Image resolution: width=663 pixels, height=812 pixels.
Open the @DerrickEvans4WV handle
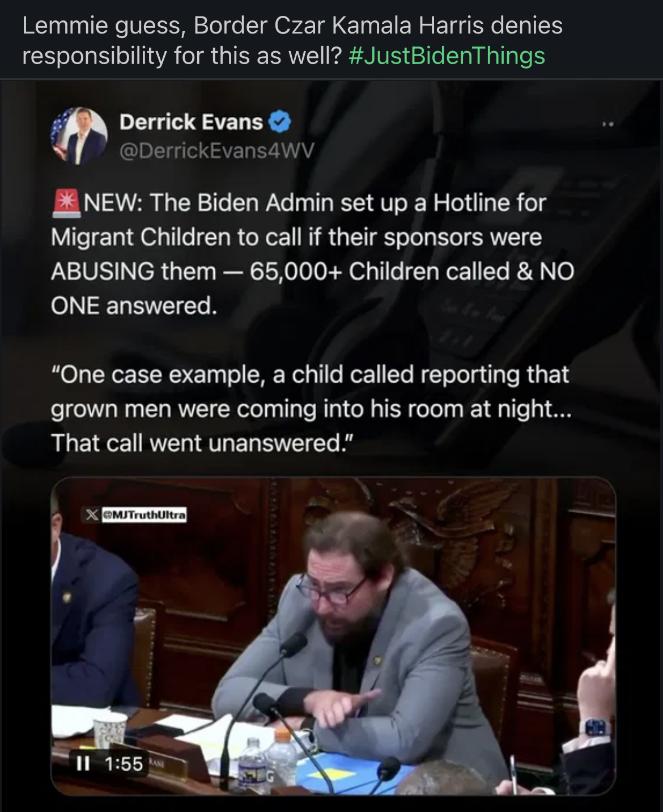pyautogui.click(x=216, y=150)
